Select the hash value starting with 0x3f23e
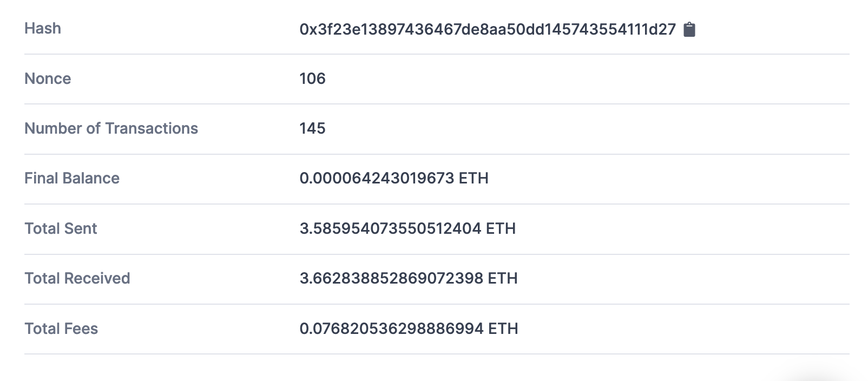This screenshot has width=868, height=381. click(x=487, y=30)
